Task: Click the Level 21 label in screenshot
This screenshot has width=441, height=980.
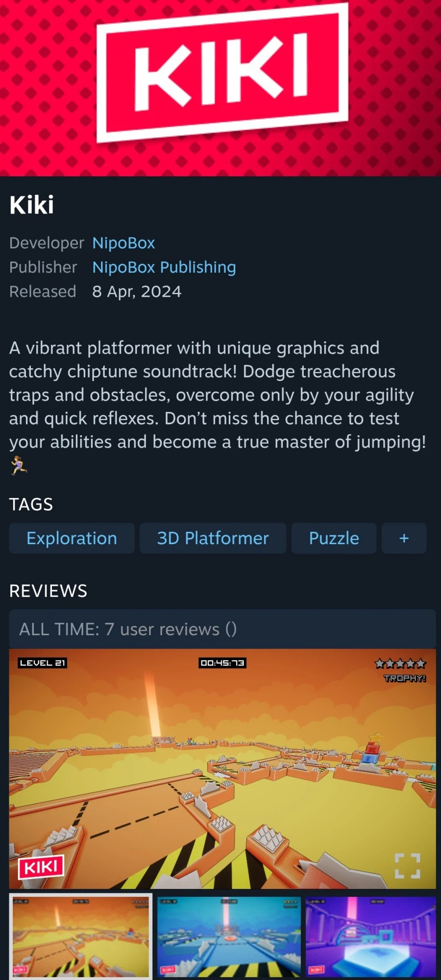Action: pyautogui.click(x=43, y=663)
